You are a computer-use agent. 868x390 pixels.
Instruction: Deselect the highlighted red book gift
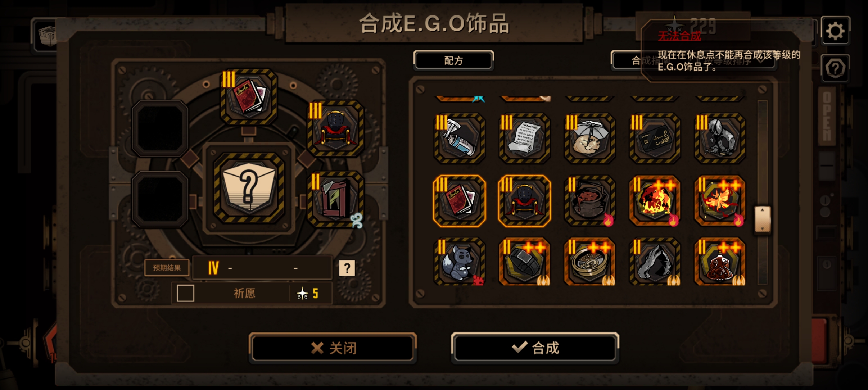coord(459,201)
